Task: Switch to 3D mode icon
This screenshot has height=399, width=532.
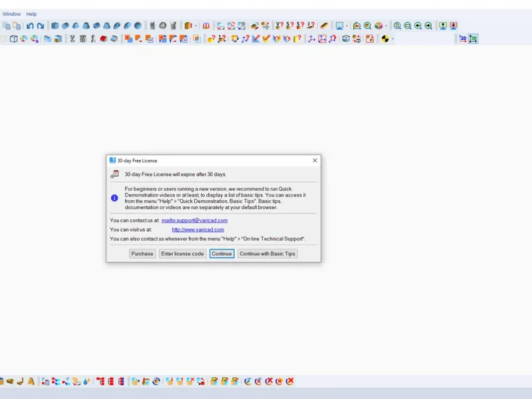Action: (473, 39)
